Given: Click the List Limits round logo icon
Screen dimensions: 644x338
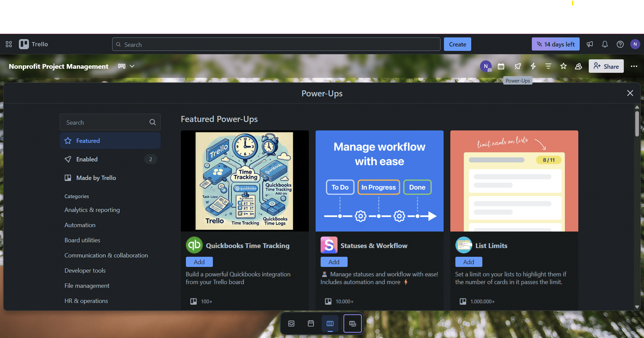Looking at the screenshot, I should pos(463,245).
